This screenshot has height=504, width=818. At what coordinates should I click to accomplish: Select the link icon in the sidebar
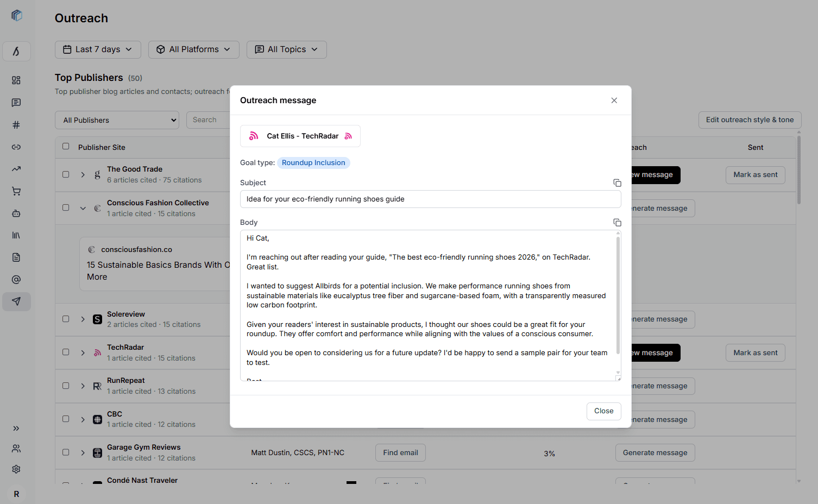pos(16,147)
